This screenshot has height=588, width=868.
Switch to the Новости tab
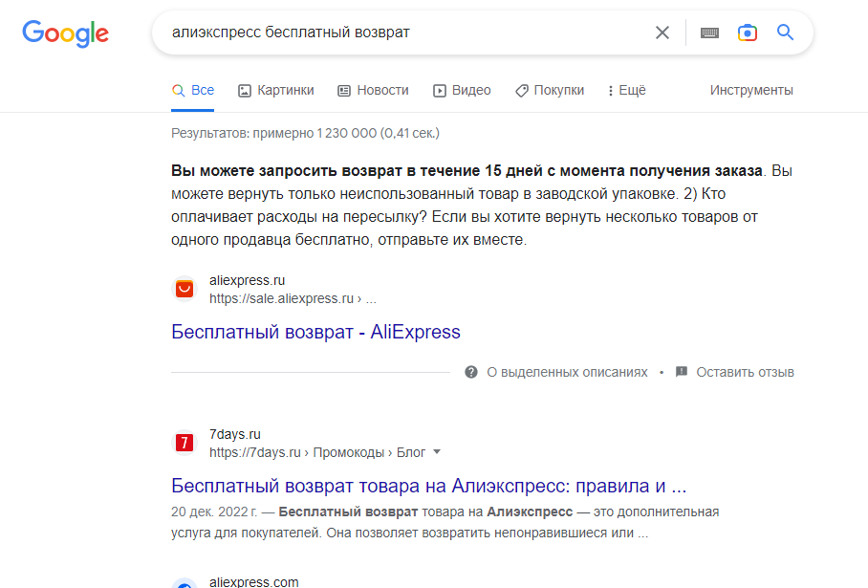pos(373,90)
